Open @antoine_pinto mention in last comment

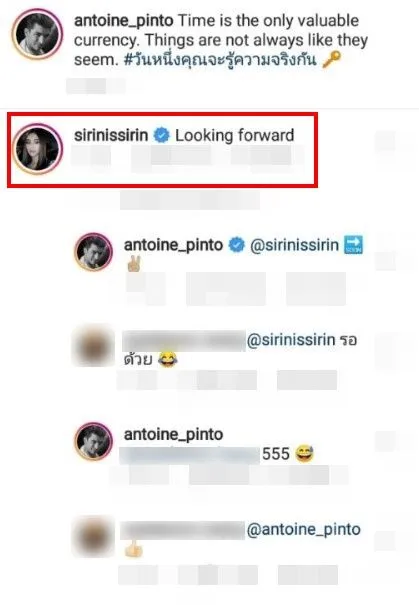click(x=304, y=529)
